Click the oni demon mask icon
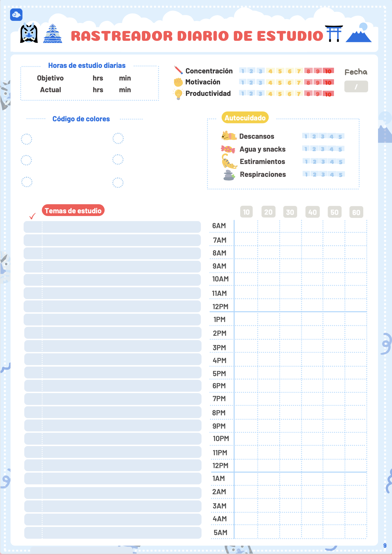This screenshot has height=555, width=392. tap(29, 33)
